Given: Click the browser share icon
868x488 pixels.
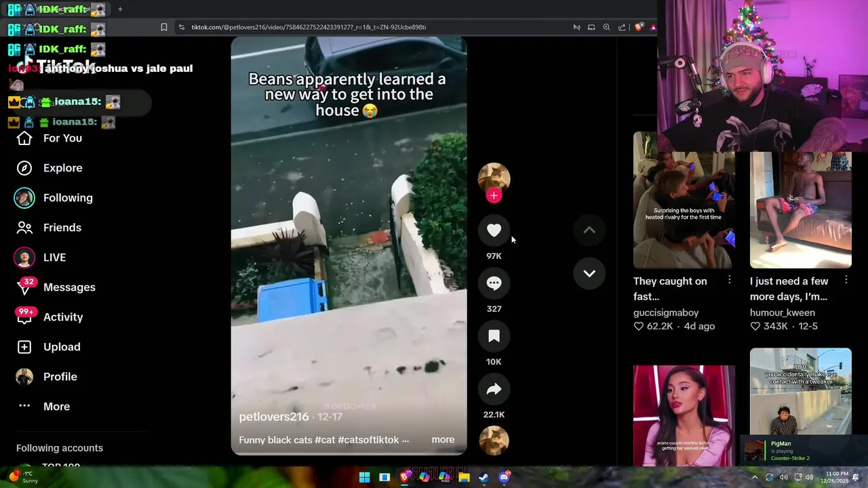Looking at the screenshot, I should (x=623, y=27).
